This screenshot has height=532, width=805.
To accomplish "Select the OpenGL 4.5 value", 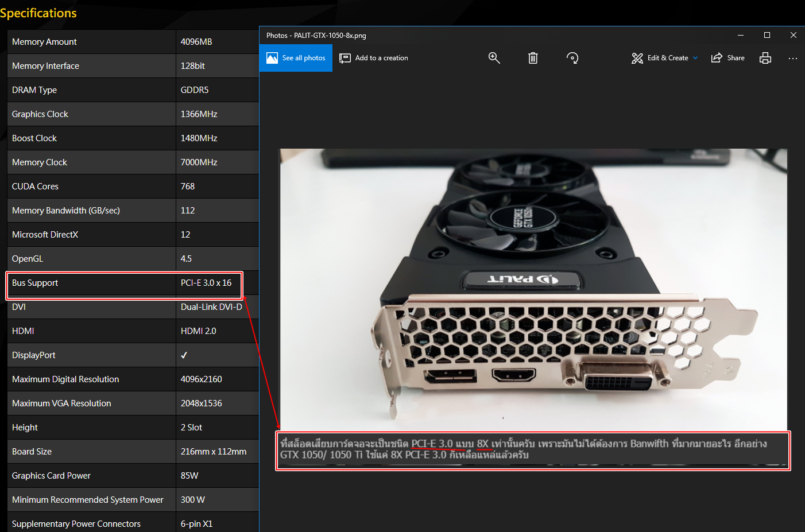I will 186,259.
